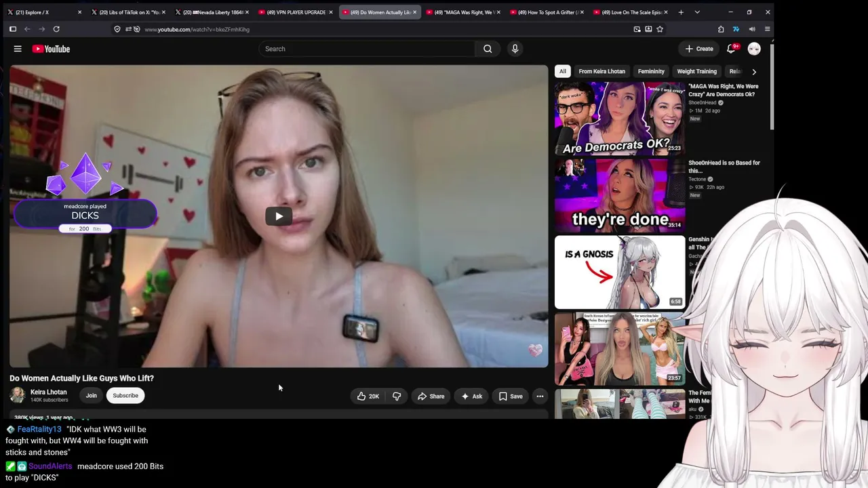Click the browser address bar URL

pos(197,29)
